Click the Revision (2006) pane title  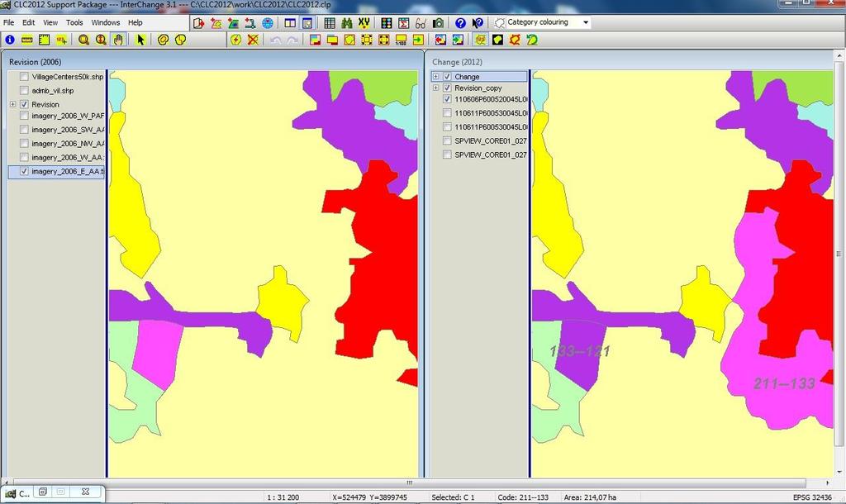pyautogui.click(x=35, y=62)
